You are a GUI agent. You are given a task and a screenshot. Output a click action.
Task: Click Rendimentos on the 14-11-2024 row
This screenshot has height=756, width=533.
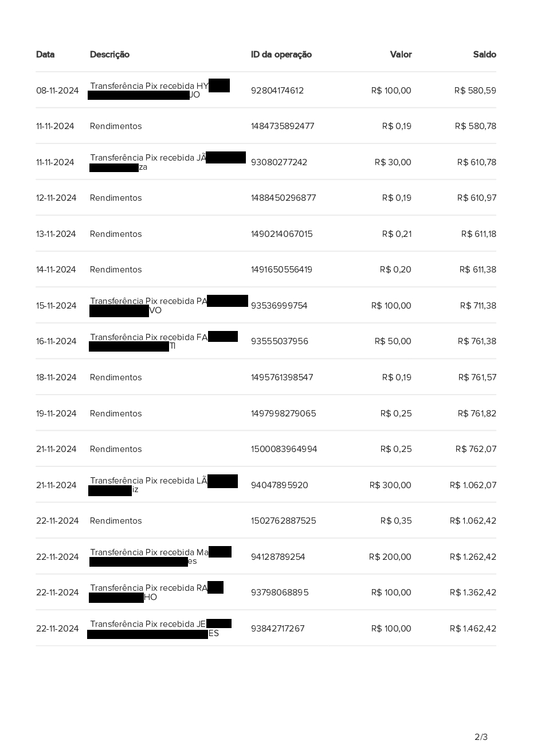coord(116,270)
